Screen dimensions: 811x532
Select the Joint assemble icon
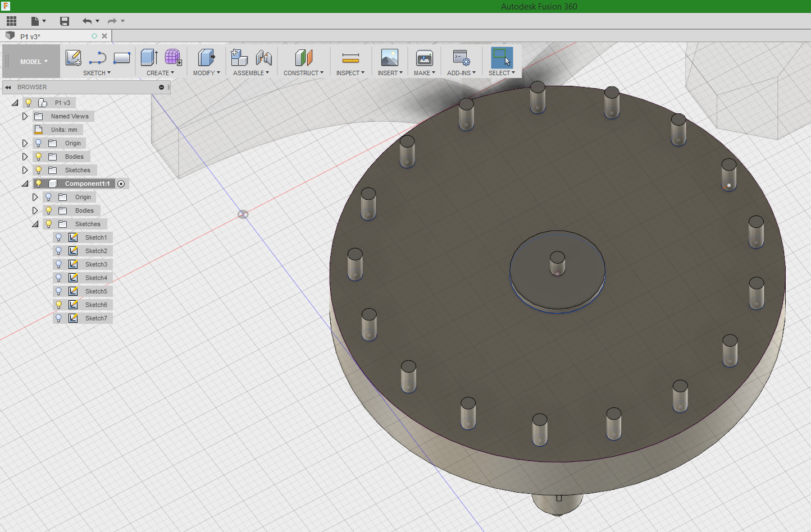[x=263, y=58]
